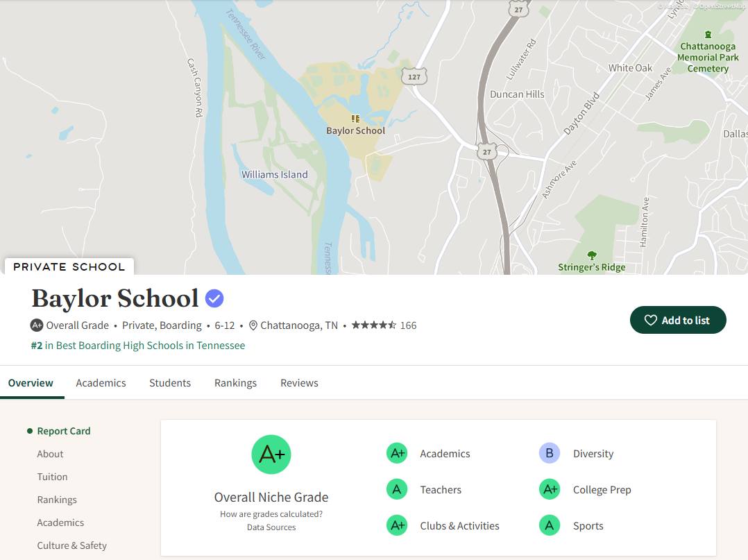Jump to Tuition in the sidebar
The height and width of the screenshot is (560, 748).
click(53, 477)
